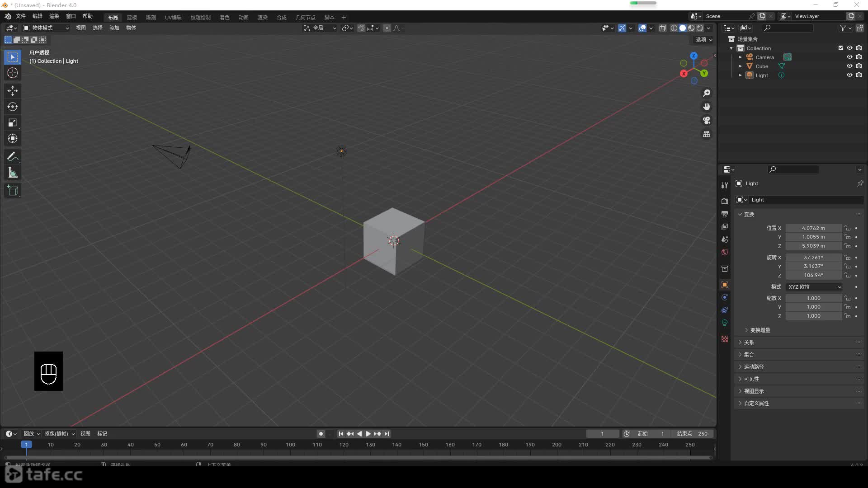The image size is (868, 488).
Task: Open rotation mode XYZ Euler dropdown
Action: [x=815, y=287]
